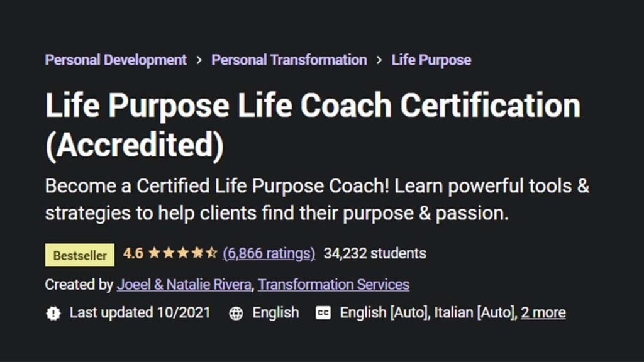Click the closed captions CC icon
This screenshot has width=644, height=362.
click(323, 312)
